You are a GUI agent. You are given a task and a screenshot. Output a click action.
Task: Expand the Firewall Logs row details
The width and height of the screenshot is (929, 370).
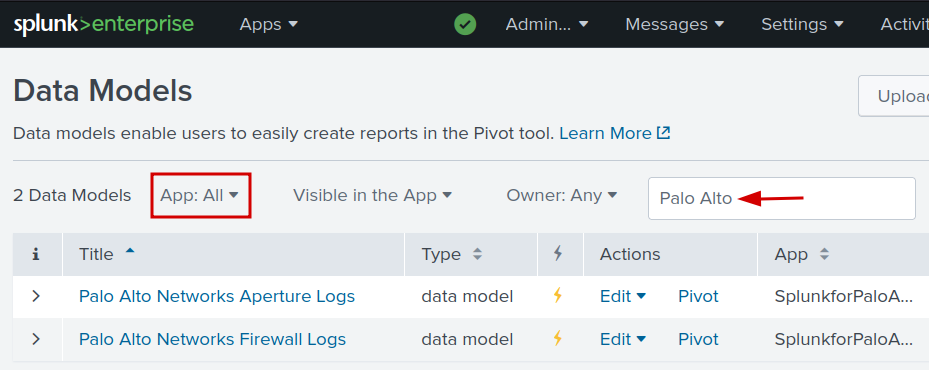coord(36,339)
